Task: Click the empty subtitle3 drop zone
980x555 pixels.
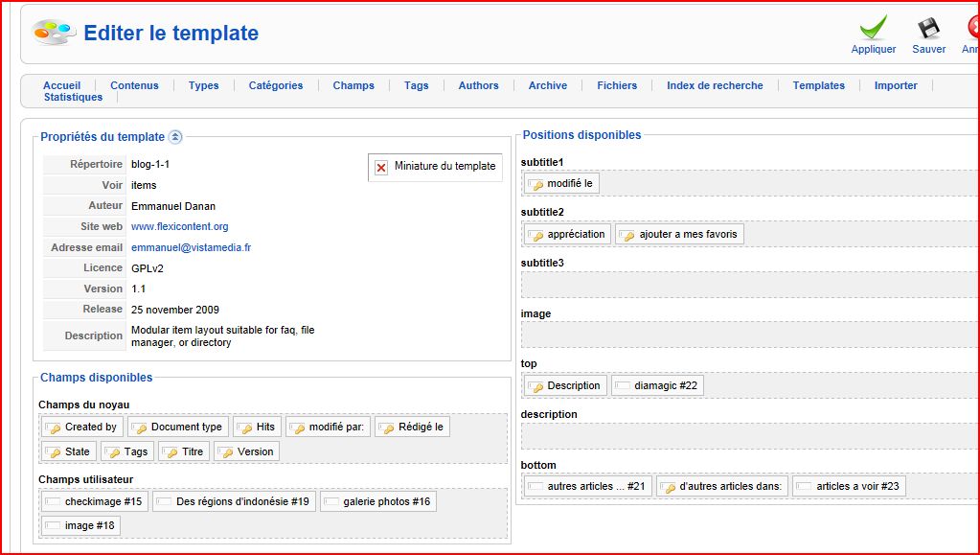Action: (x=747, y=285)
